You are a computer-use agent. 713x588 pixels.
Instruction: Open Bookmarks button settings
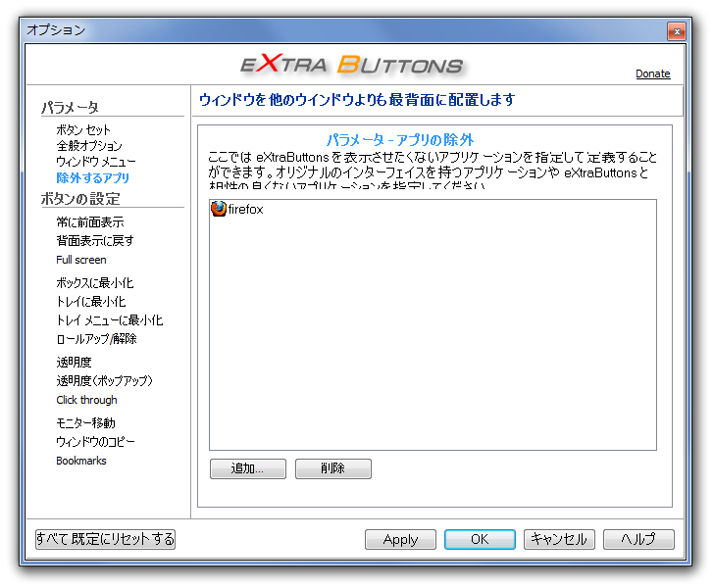pyautogui.click(x=81, y=461)
